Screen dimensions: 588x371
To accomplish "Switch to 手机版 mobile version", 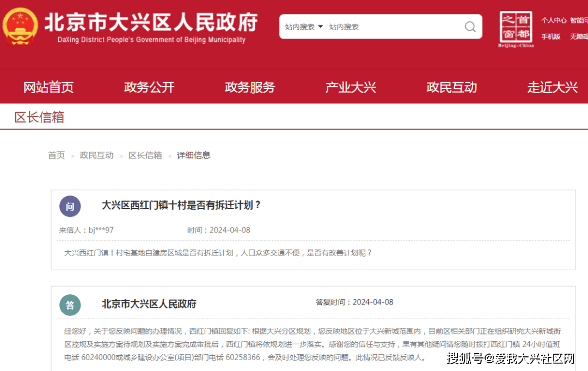I will point(550,37).
